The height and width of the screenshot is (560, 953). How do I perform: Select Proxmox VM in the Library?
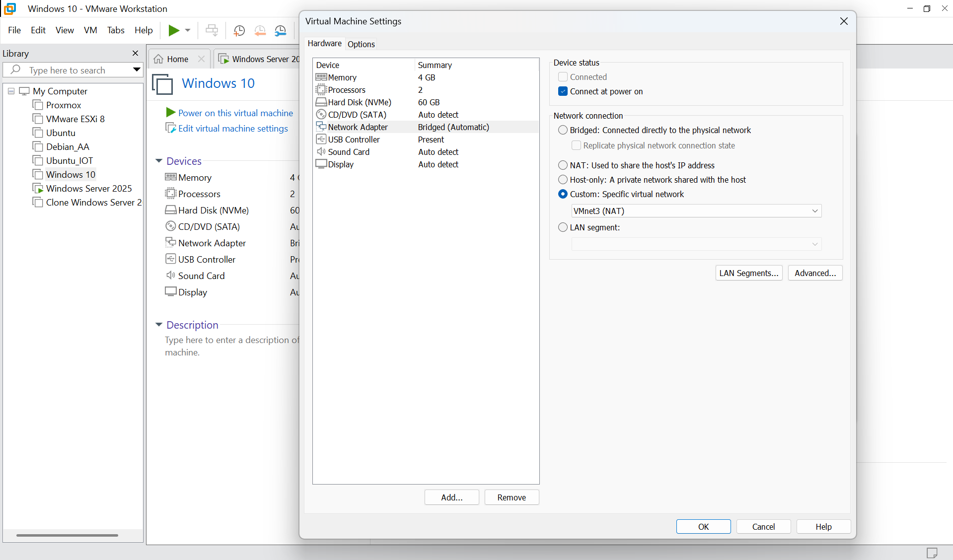click(x=64, y=105)
